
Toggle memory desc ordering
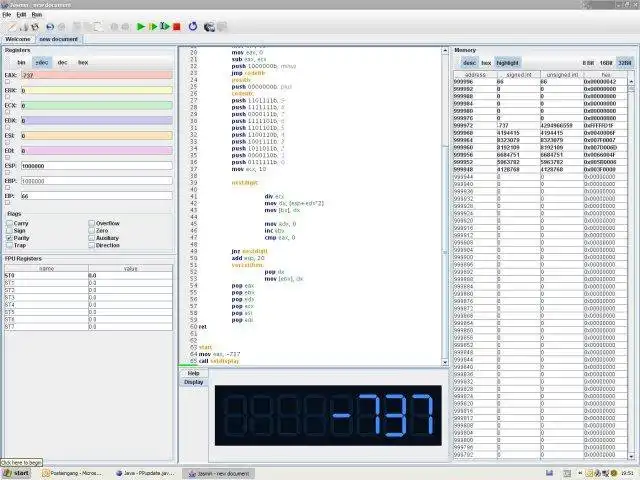pyautogui.click(x=469, y=63)
